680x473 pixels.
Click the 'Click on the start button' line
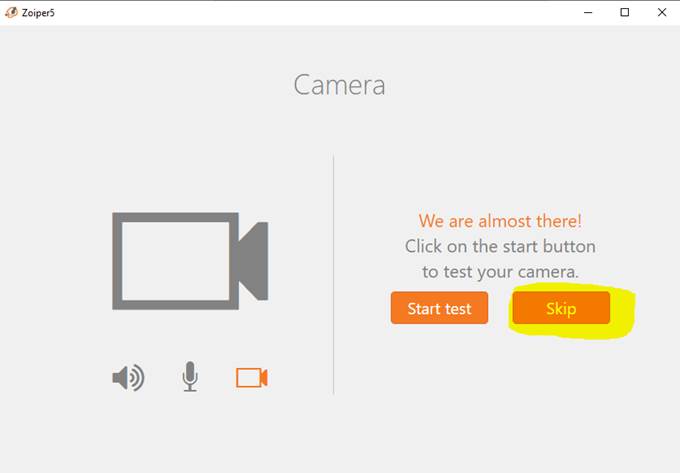pyautogui.click(x=500, y=246)
